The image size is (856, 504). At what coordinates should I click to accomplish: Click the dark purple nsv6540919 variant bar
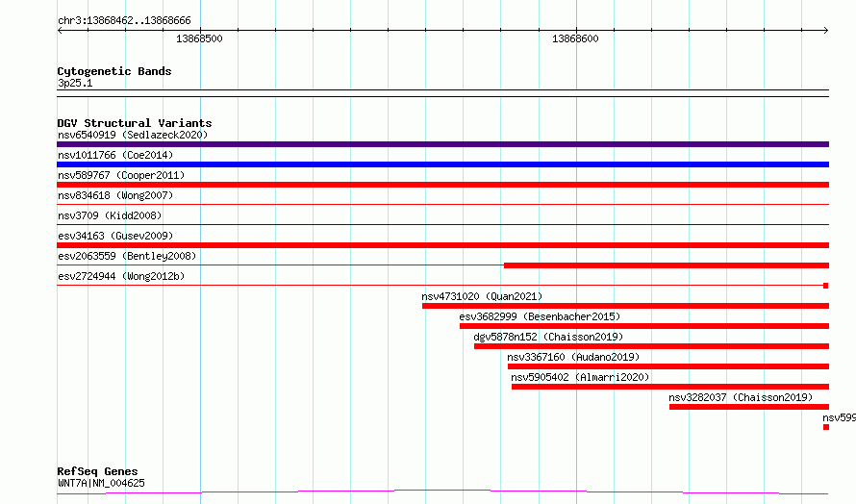click(x=442, y=144)
